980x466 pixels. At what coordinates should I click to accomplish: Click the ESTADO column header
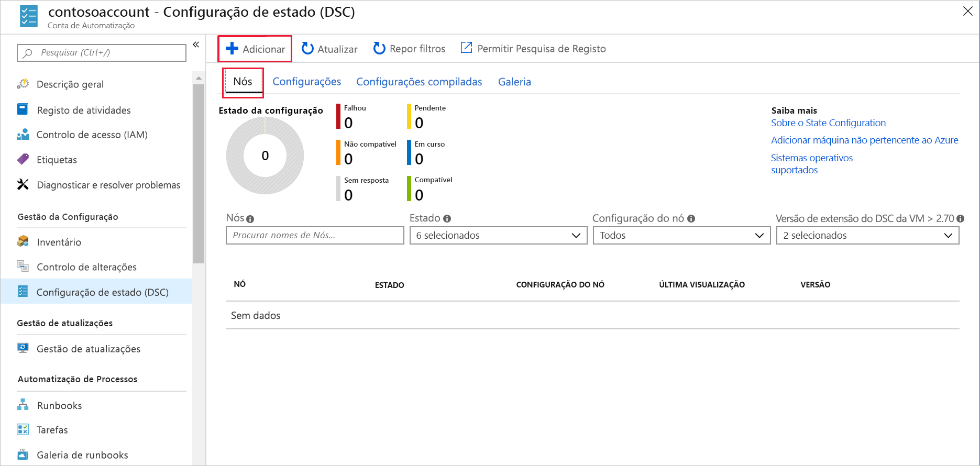pyautogui.click(x=389, y=285)
